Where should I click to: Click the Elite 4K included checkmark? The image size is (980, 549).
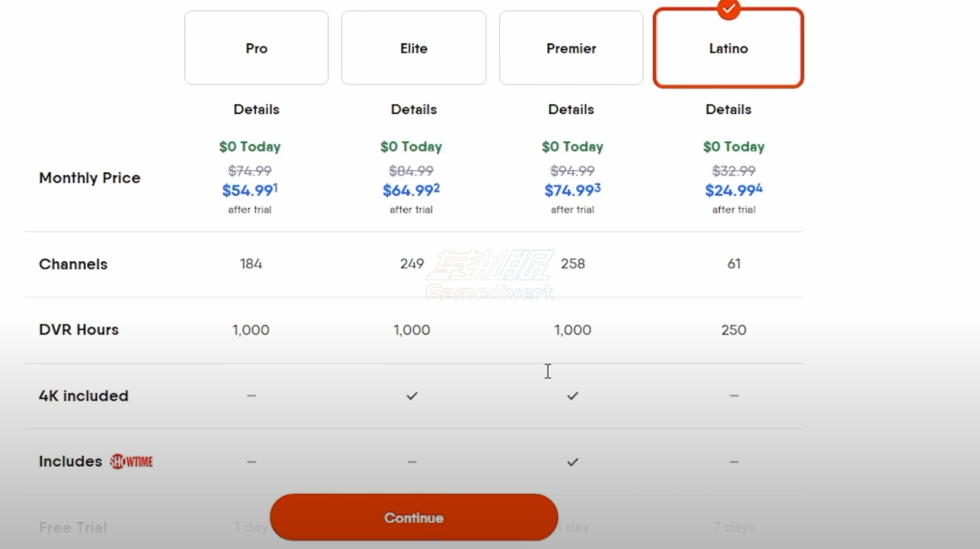pyautogui.click(x=412, y=395)
